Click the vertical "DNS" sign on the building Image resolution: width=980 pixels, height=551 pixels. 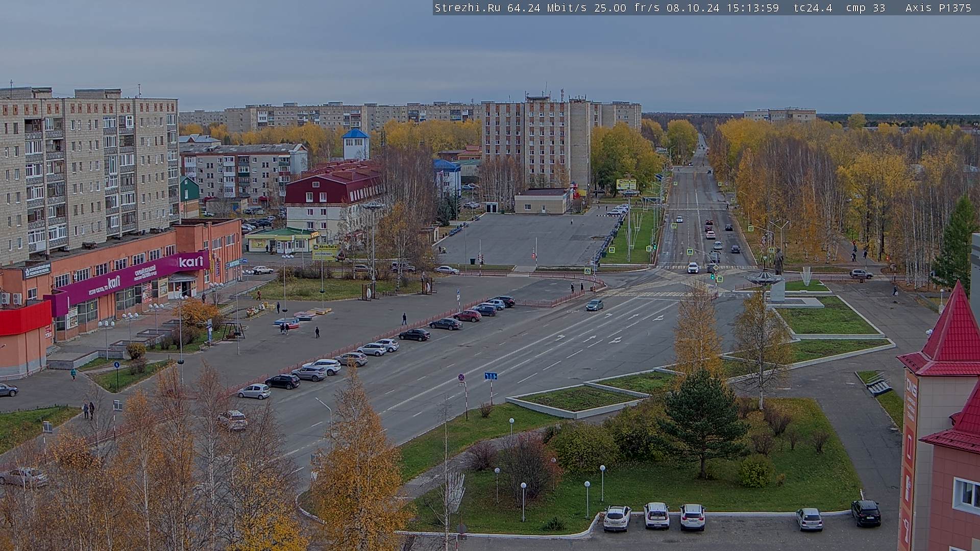point(911,387)
